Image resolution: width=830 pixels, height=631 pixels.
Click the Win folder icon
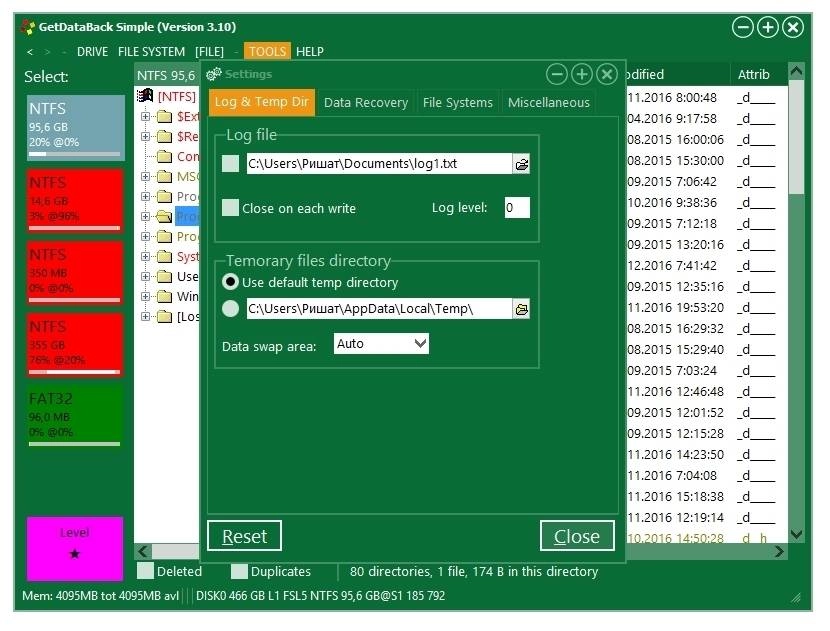[165, 296]
